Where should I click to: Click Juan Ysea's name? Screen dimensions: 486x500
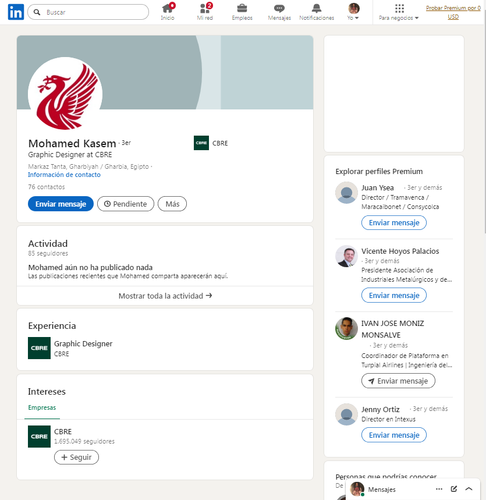point(378,188)
